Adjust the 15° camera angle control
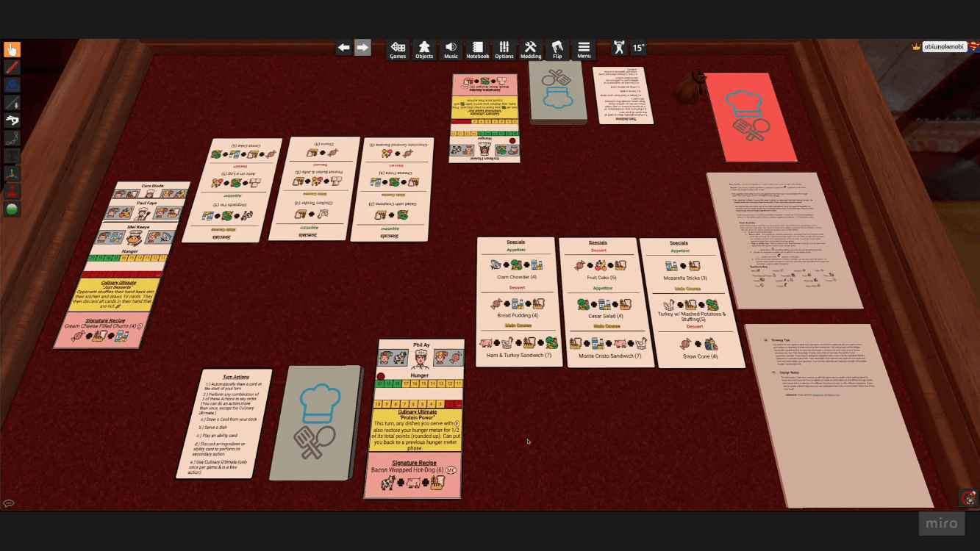The image size is (980, 551). pos(637,48)
